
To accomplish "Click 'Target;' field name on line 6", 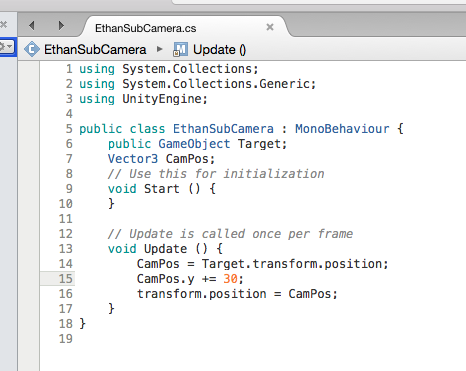I will click(262, 144).
